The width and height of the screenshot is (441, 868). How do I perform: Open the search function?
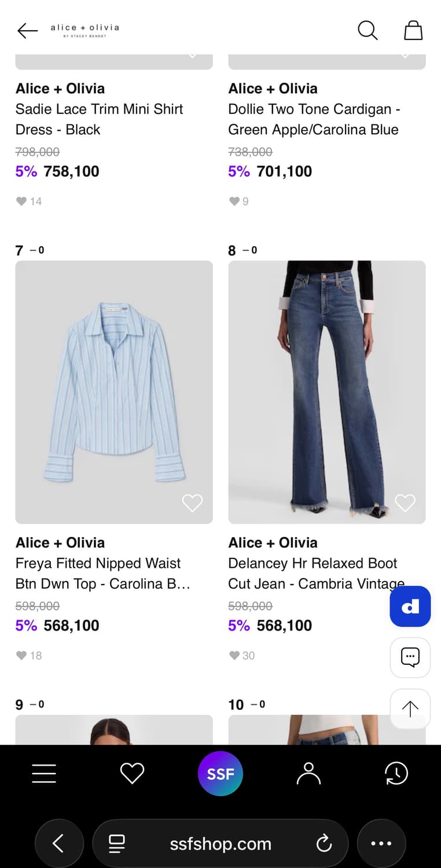pyautogui.click(x=367, y=30)
